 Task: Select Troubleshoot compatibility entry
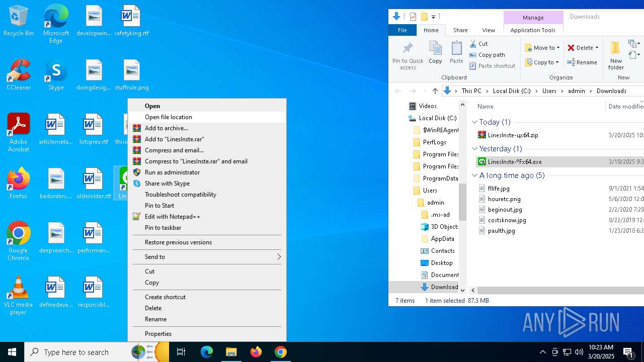click(x=207, y=195)
